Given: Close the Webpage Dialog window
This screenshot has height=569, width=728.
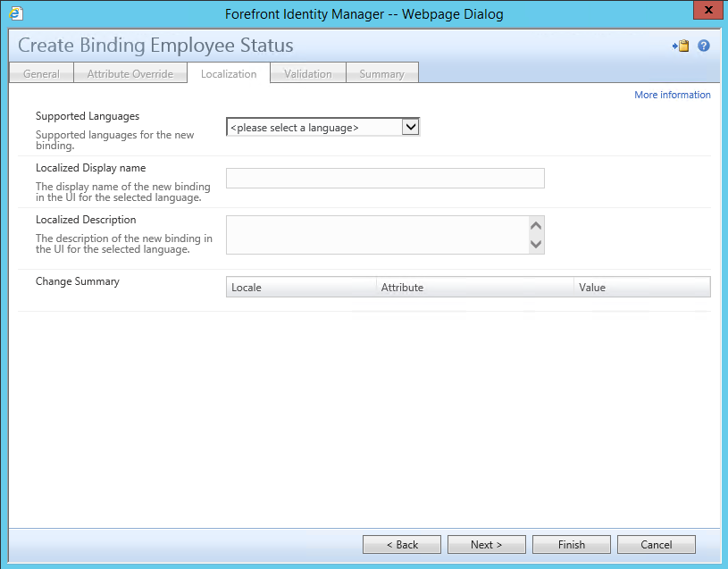Looking at the screenshot, I should coord(708,10).
